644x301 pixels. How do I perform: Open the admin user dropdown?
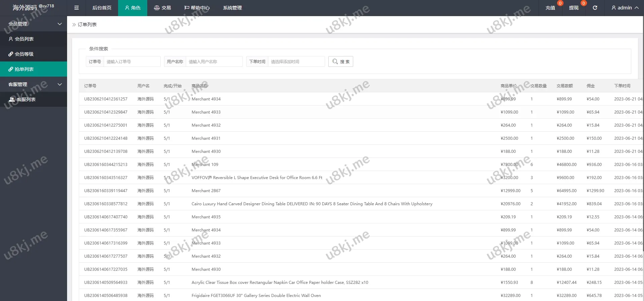tap(625, 8)
